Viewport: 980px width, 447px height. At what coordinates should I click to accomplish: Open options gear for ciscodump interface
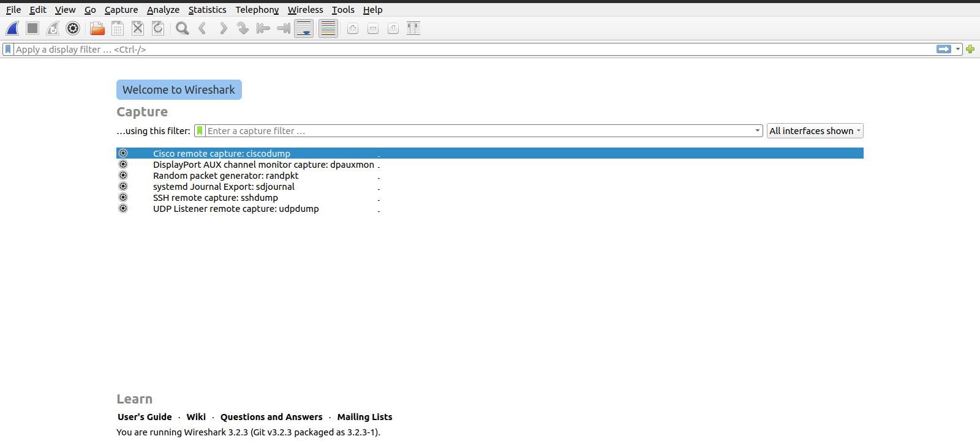click(123, 153)
